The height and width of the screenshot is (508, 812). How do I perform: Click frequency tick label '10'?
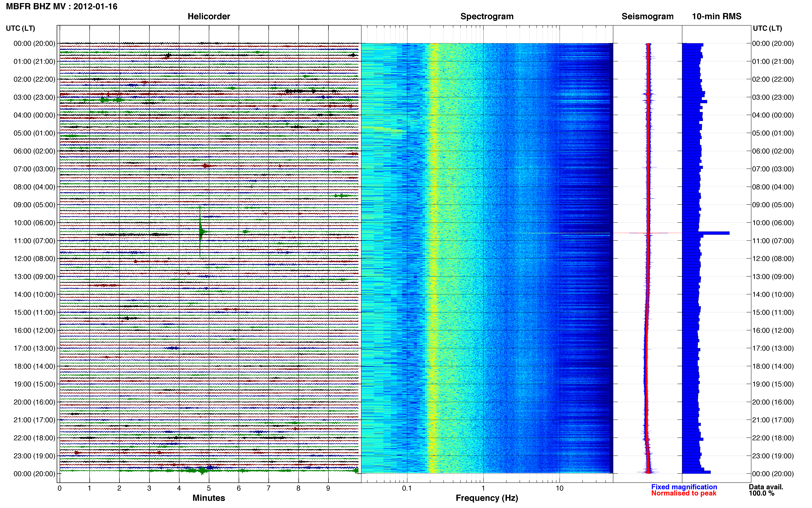[559, 488]
